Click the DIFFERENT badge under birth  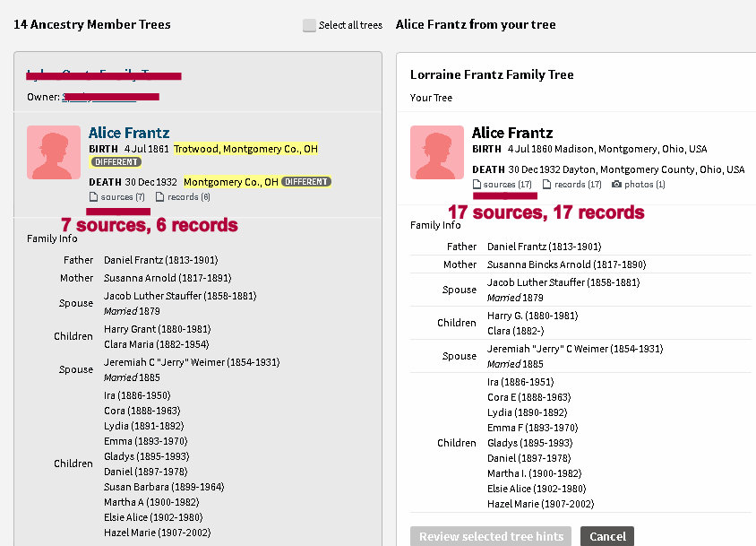tap(116, 162)
